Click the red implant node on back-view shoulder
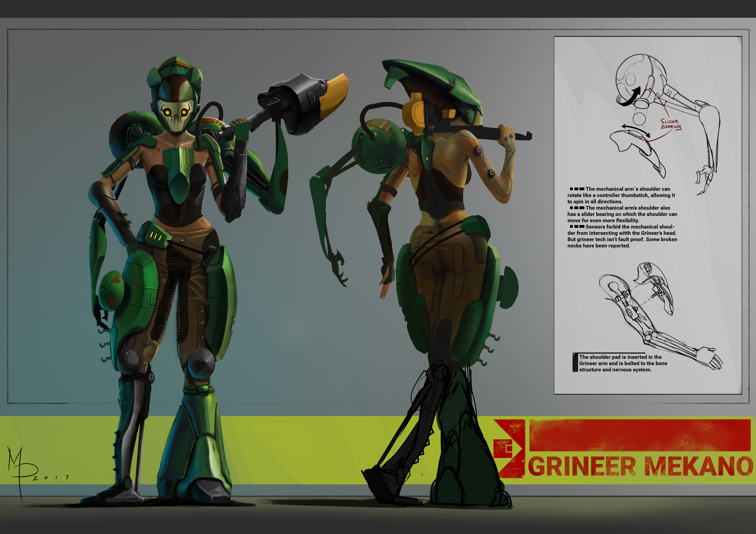Viewport: 756px width, 534px height. coord(478,150)
